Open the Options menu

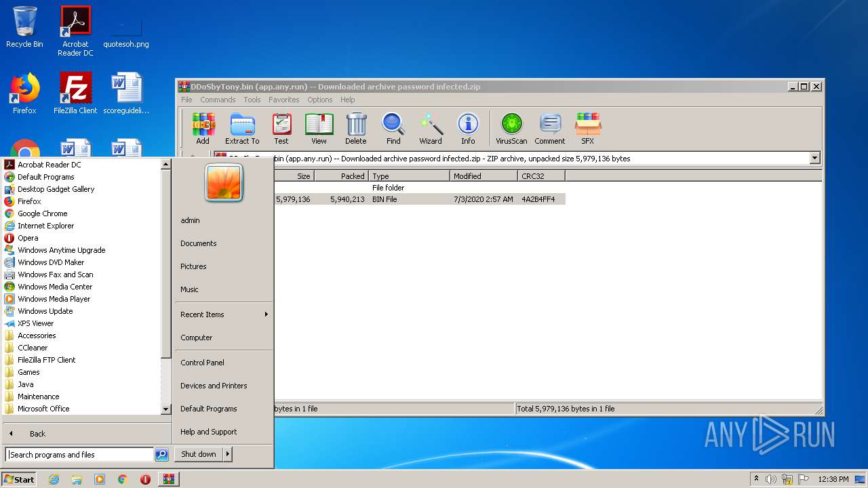320,100
